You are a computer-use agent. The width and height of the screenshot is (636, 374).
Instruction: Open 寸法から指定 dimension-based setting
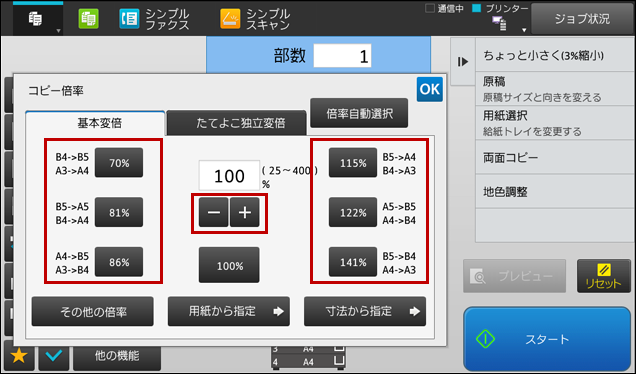(365, 312)
